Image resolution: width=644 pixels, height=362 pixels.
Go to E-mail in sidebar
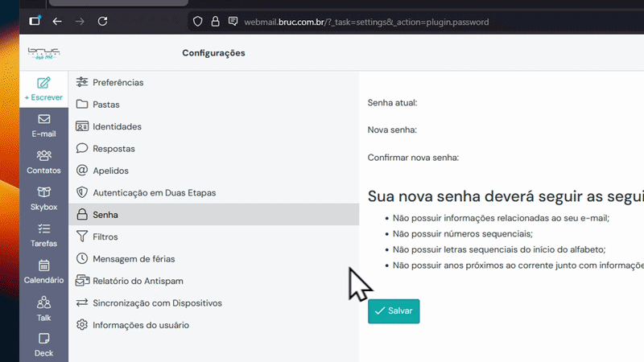[43, 125]
